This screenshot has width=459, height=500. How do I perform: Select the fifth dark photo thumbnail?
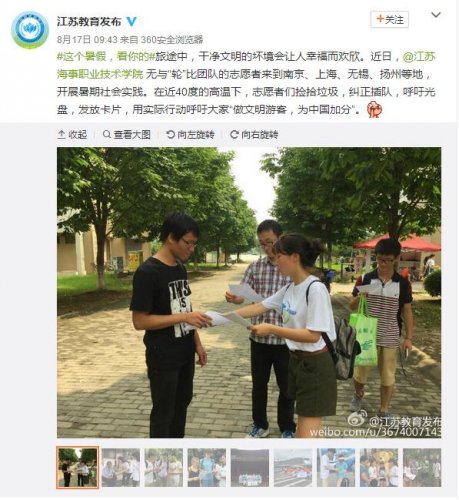coord(250,468)
